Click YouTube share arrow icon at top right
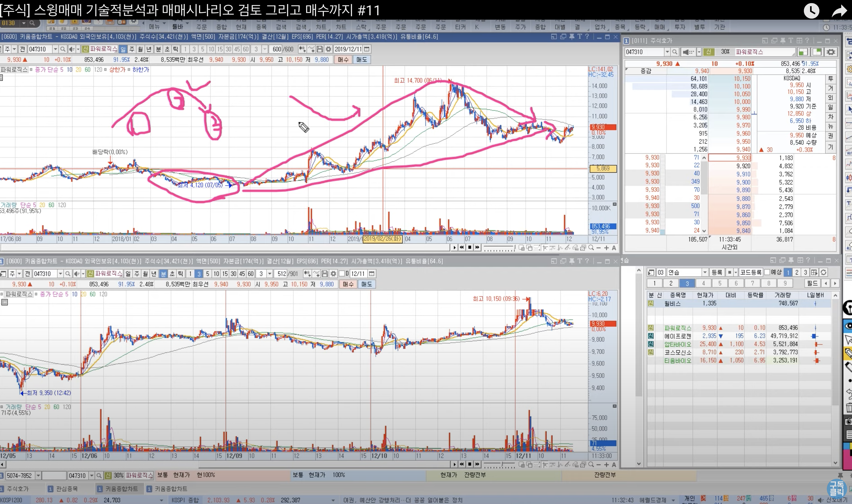 click(x=839, y=11)
